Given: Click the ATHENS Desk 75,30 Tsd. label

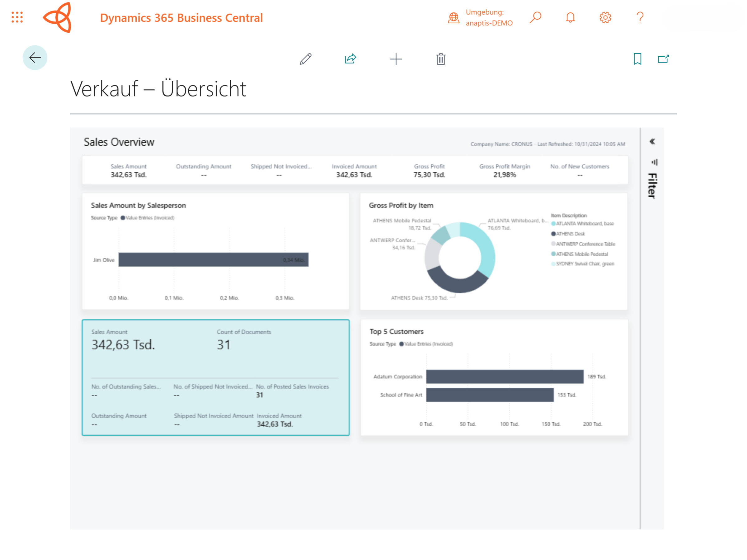Looking at the screenshot, I should pos(419,298).
